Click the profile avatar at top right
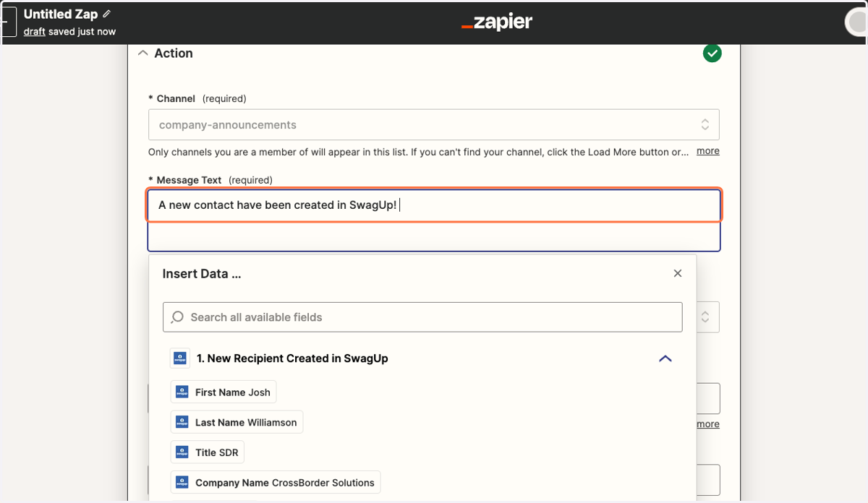868x503 pixels. [857, 22]
